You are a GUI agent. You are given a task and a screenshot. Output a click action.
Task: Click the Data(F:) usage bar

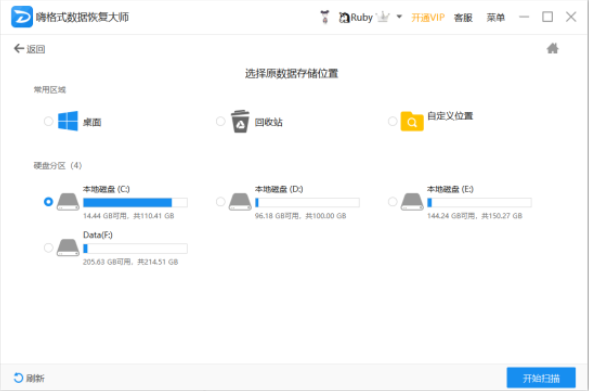tap(135, 249)
